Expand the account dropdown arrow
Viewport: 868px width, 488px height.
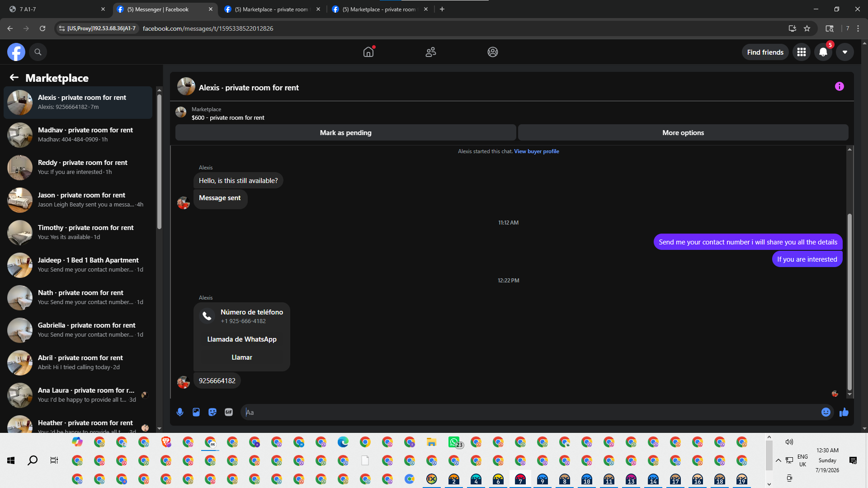pyautogui.click(x=845, y=52)
